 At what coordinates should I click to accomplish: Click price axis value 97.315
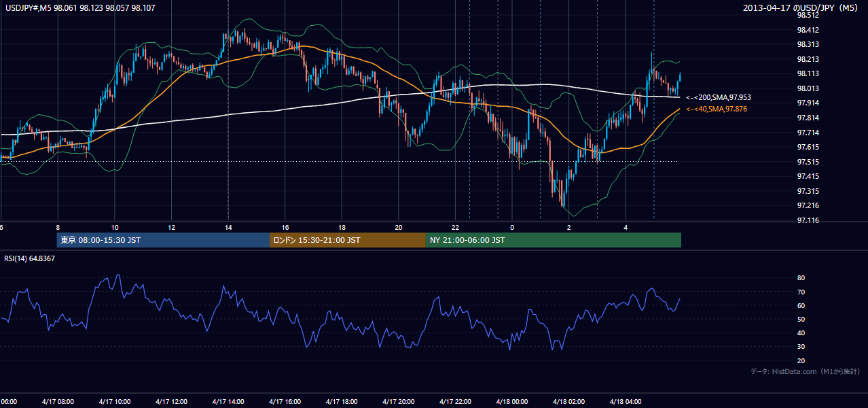(x=808, y=191)
